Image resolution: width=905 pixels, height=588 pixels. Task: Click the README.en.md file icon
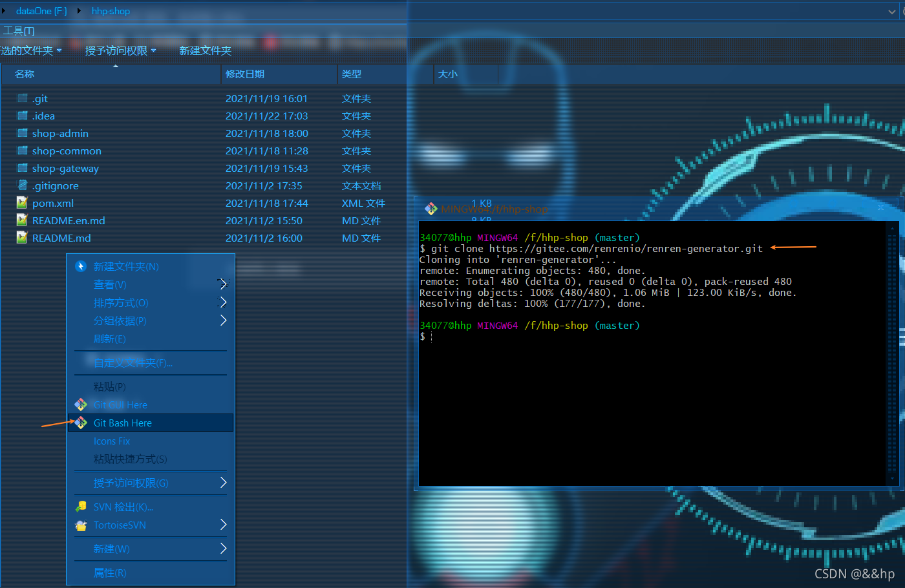23,220
